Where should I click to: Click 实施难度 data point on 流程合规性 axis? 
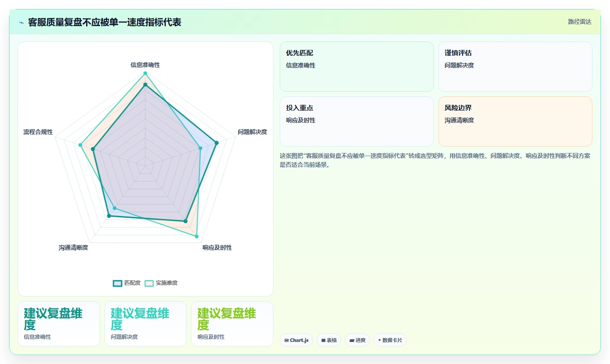[x=80, y=145]
